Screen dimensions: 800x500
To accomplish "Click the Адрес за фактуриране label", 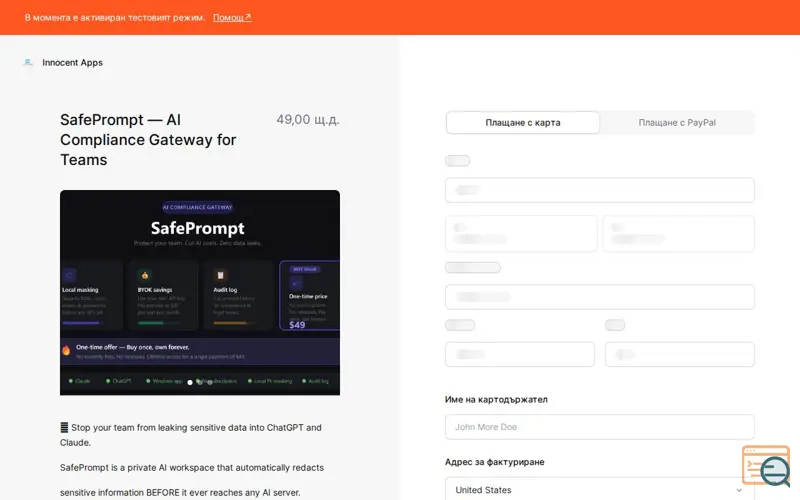I will click(494, 462).
